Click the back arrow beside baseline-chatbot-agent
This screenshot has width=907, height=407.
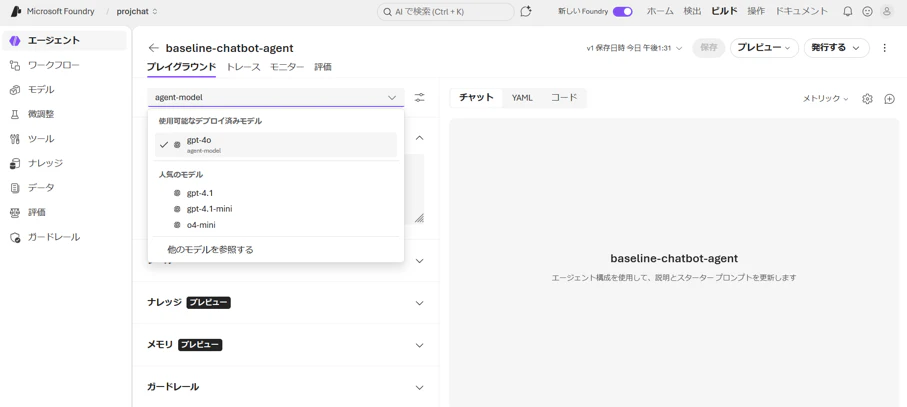point(153,48)
